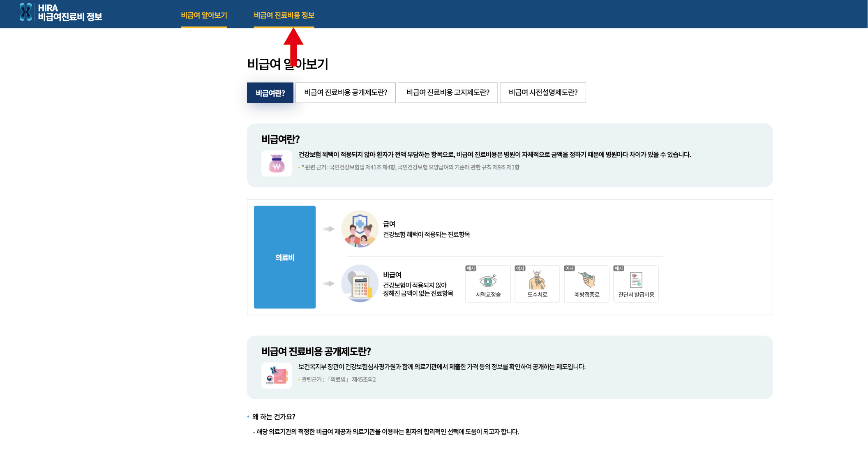The width and height of the screenshot is (868, 449).
Task: Switch to 비급여 진료비용 공개제도란? tab
Action: pyautogui.click(x=346, y=93)
